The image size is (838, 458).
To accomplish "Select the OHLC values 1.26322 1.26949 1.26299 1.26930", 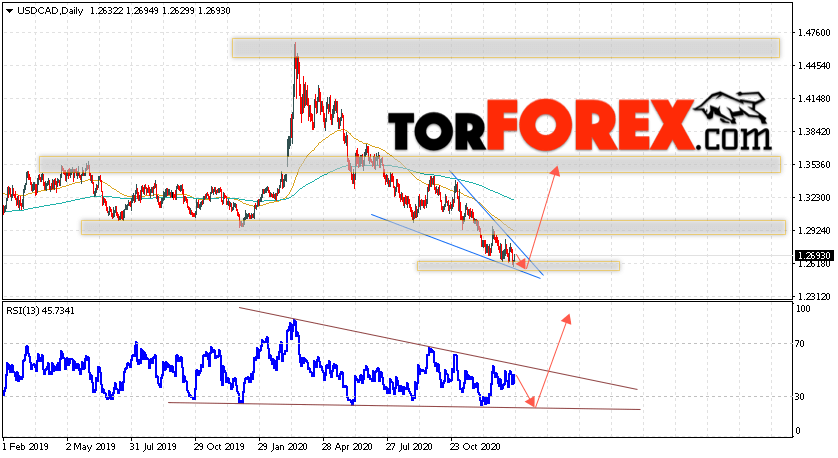I will (x=159, y=11).
